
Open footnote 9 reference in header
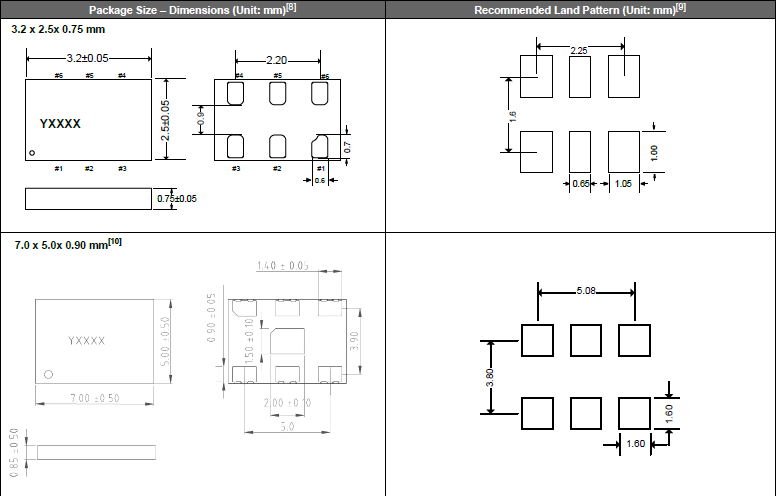coord(679,8)
